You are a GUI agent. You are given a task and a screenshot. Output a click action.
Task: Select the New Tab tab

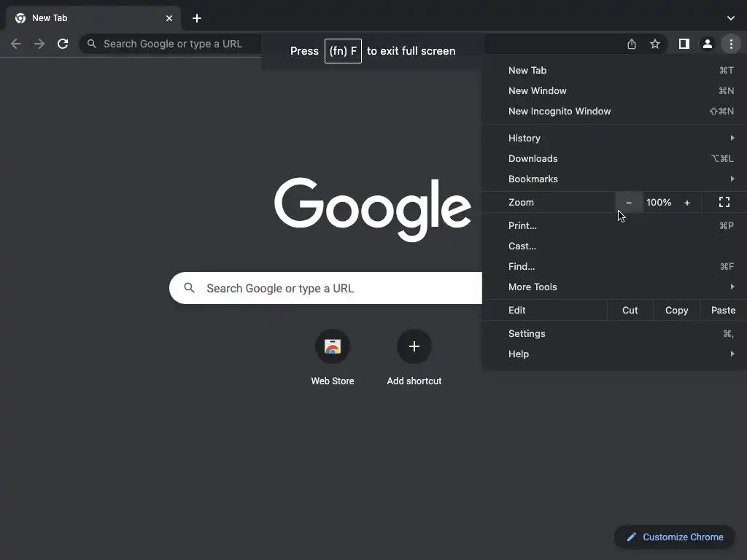pyautogui.click(x=93, y=18)
